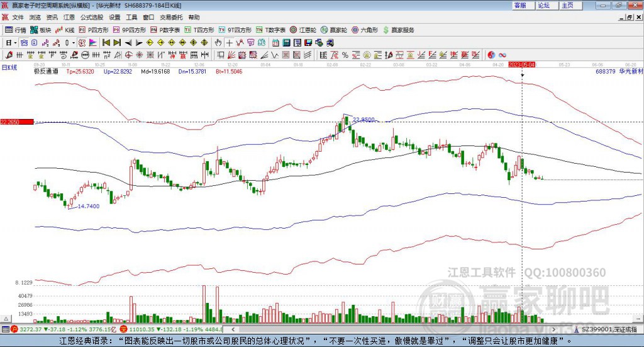Click the 论坛 link button

coord(544,5)
